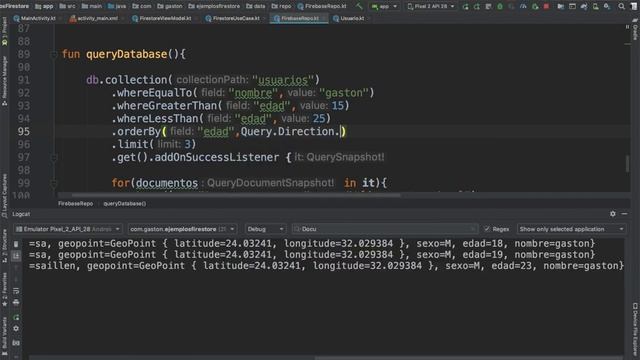640x360 pixels.
Task: Collapse the for loop fold marker
Action: coord(53,183)
